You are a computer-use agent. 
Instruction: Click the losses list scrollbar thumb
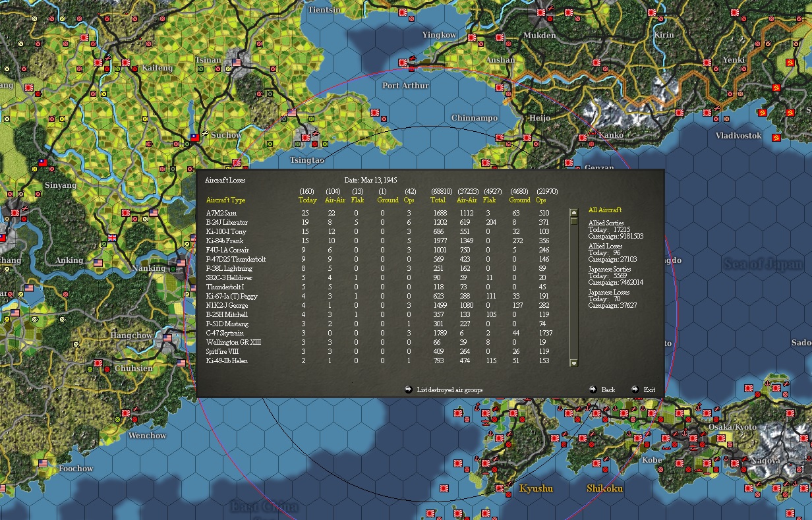click(573, 221)
